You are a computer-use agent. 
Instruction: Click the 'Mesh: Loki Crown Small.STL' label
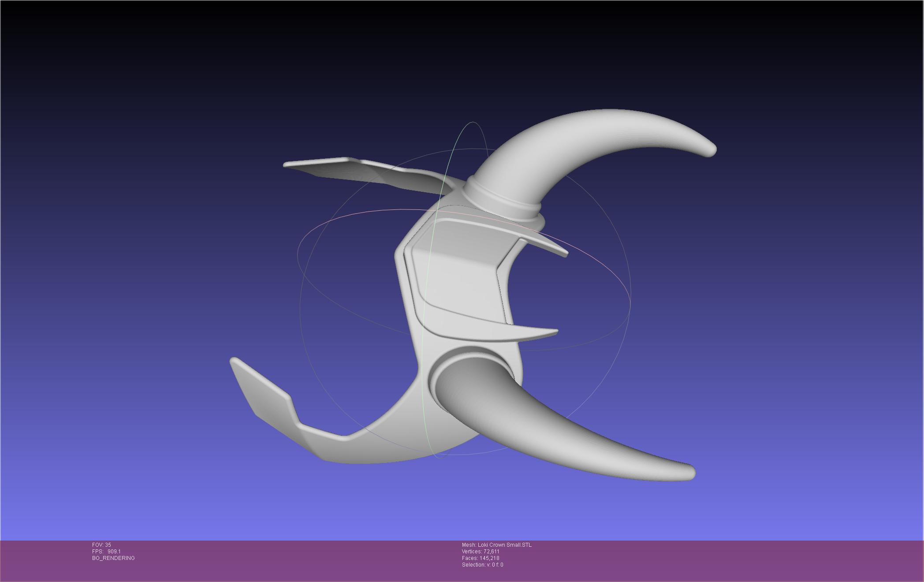tap(497, 545)
